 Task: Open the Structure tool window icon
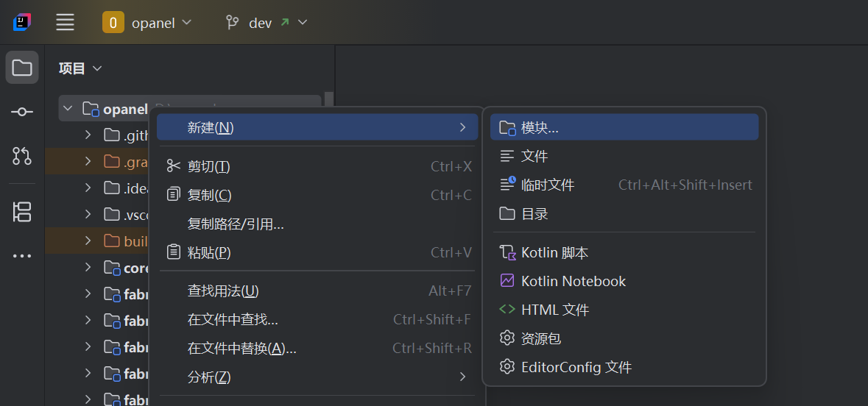[x=22, y=212]
